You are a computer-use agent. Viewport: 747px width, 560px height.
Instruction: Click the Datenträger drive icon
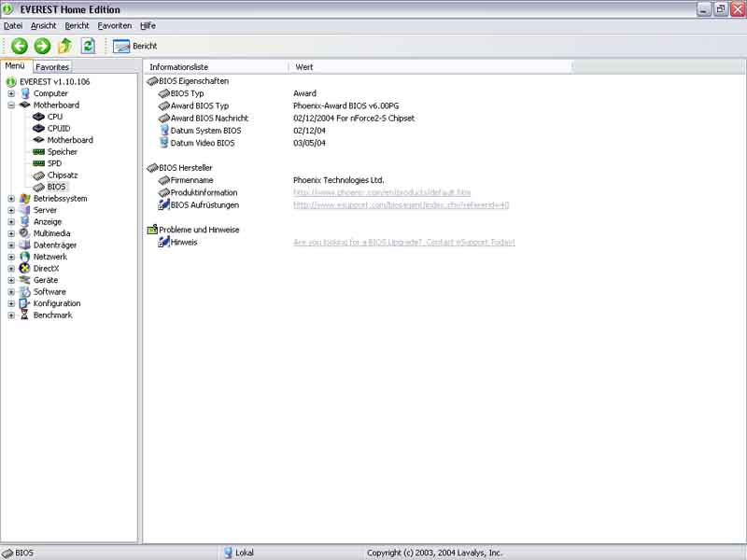(25, 245)
